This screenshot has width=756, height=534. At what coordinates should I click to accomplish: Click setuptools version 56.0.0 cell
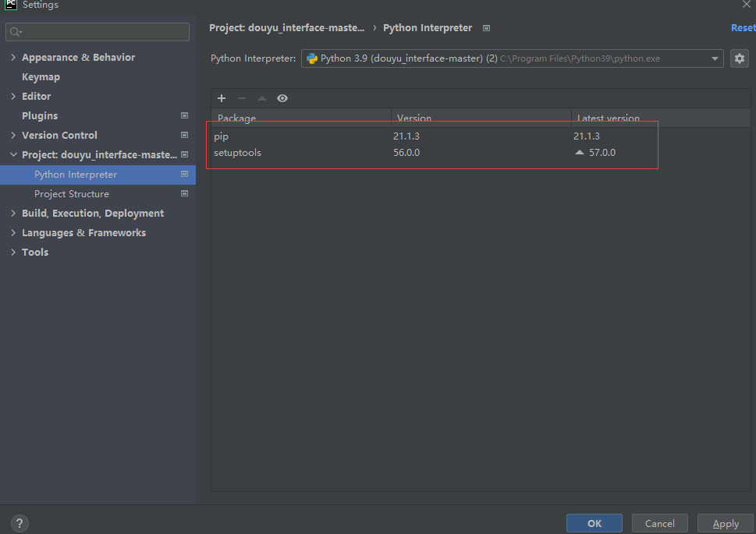pyautogui.click(x=406, y=152)
